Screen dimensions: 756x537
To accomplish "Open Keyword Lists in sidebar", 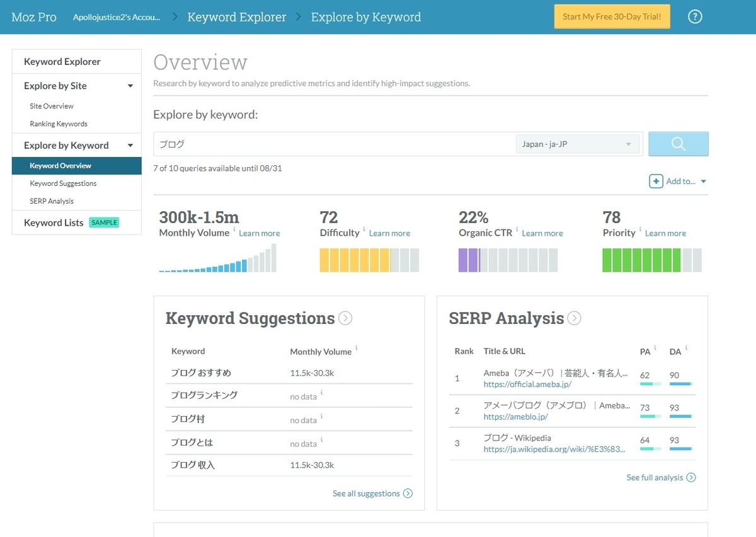I will coord(54,222).
